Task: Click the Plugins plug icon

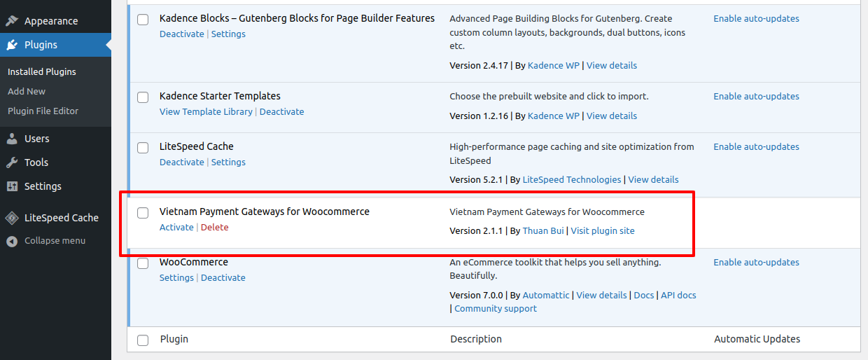Action: [12, 45]
